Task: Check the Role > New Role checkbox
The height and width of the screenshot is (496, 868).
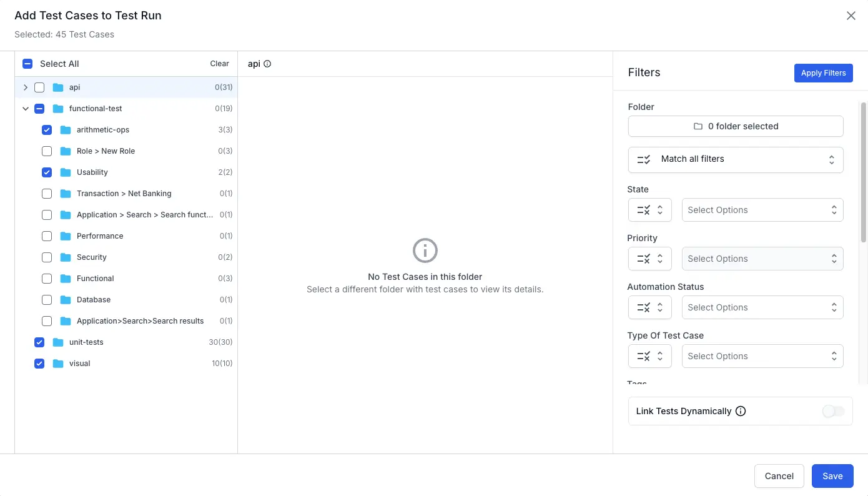Action: coord(47,151)
